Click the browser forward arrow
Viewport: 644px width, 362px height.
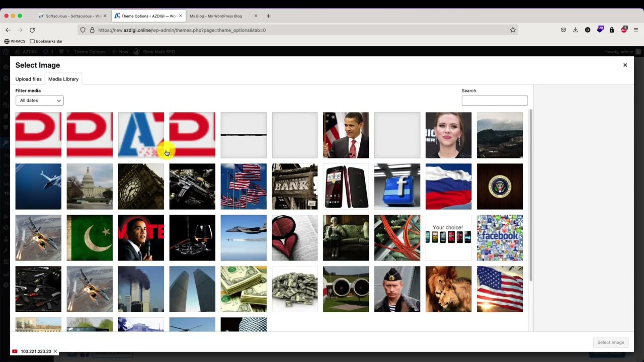[x=20, y=30]
